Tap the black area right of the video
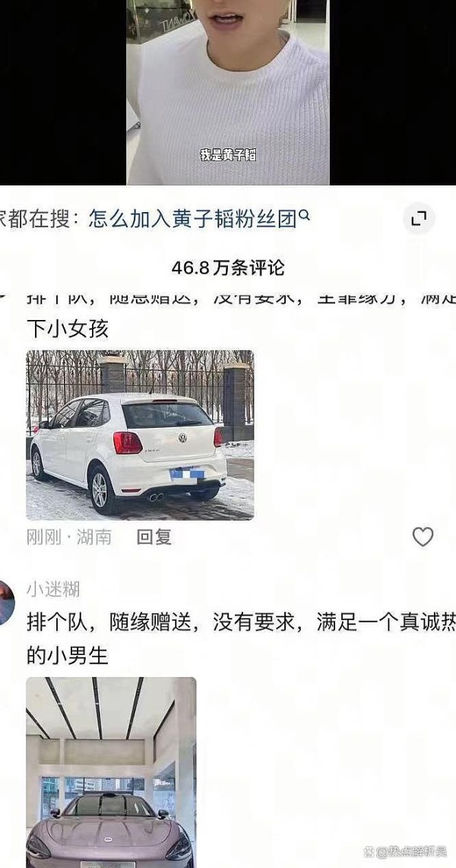Image resolution: width=456 pixels, height=868 pixels. click(x=393, y=92)
